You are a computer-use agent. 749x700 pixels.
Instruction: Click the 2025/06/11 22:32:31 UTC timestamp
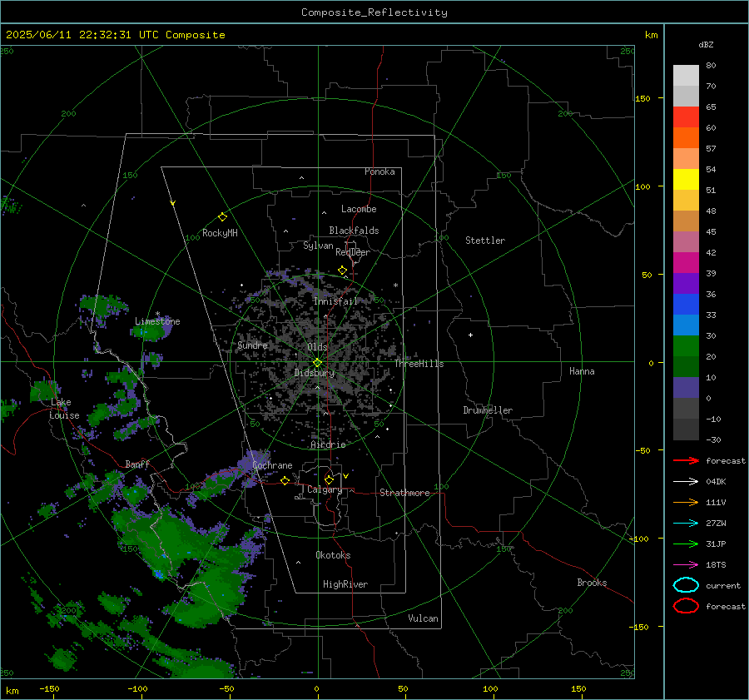coord(82,35)
